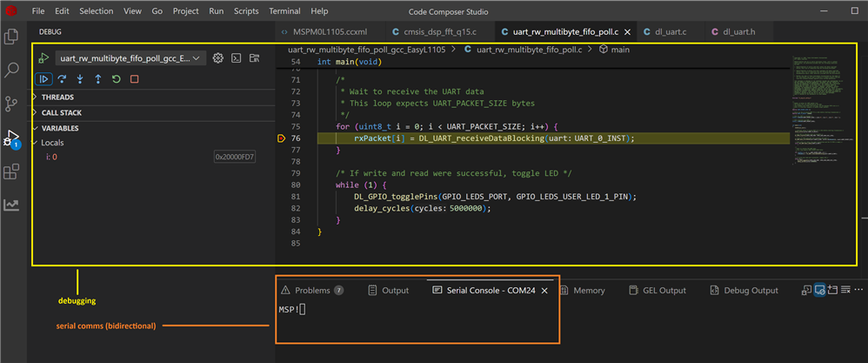
Task: Open the File menu
Action: [x=38, y=11]
